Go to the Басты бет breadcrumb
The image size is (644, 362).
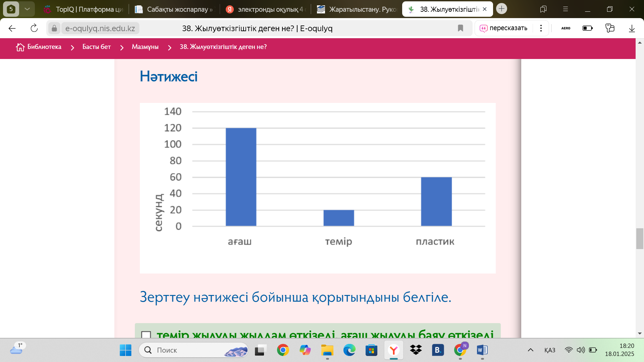[x=96, y=47]
